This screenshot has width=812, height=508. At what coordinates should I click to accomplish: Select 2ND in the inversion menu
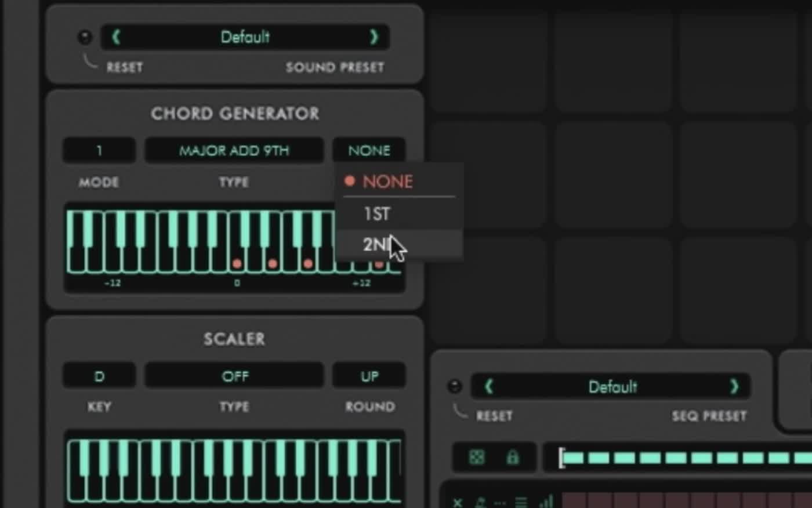pyautogui.click(x=399, y=244)
